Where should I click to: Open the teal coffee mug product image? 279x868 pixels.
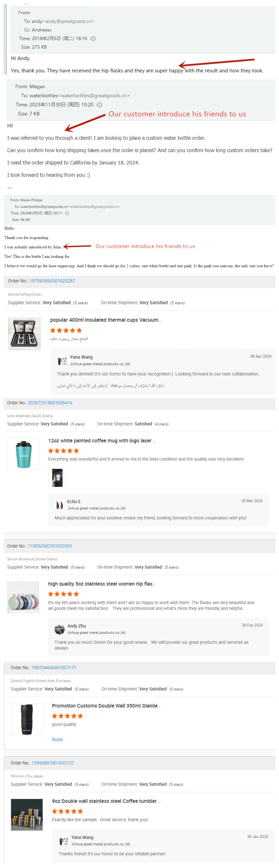23,454
